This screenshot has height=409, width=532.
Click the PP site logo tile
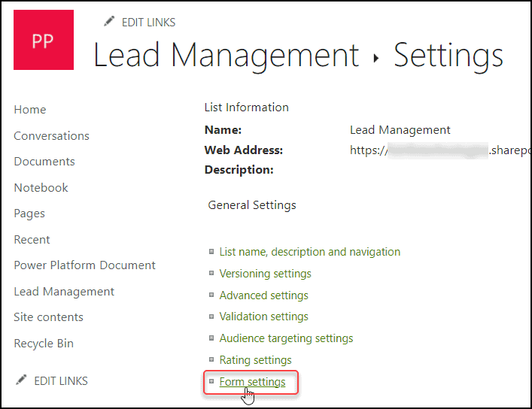pyautogui.click(x=44, y=40)
